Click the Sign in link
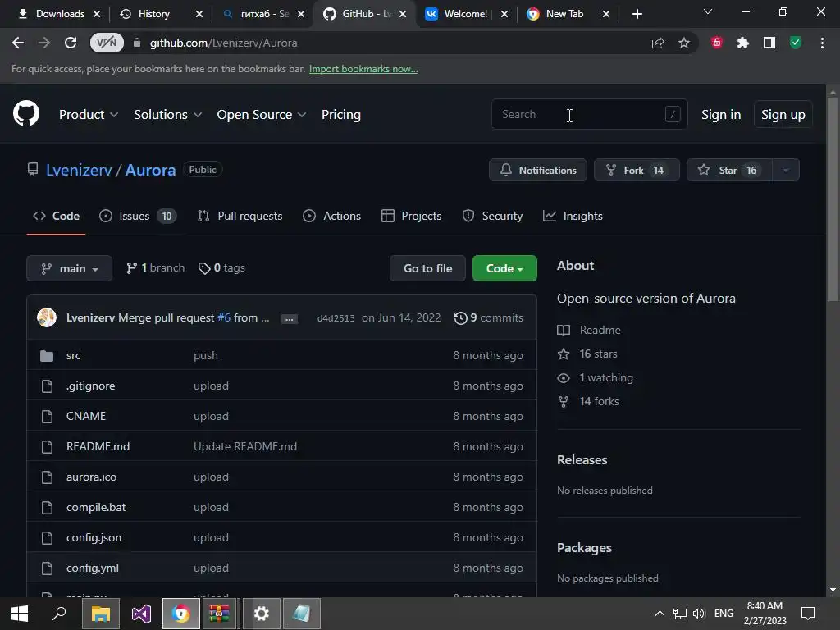This screenshot has width=840, height=630. tap(721, 115)
